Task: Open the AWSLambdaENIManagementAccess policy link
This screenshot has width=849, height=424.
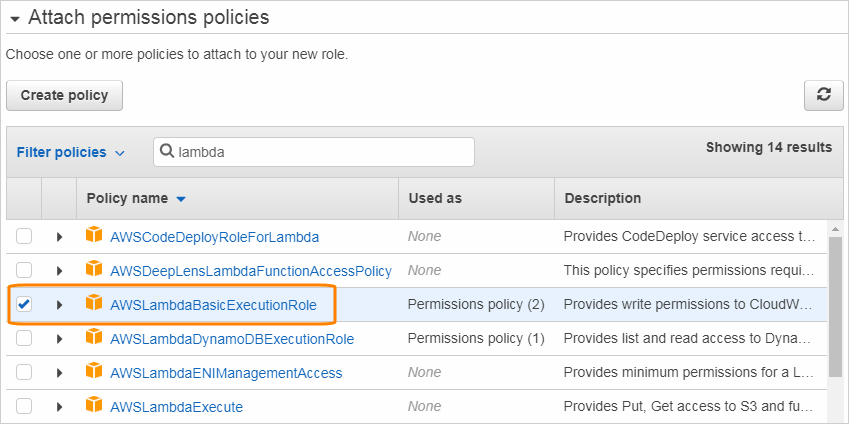Action: [x=226, y=372]
